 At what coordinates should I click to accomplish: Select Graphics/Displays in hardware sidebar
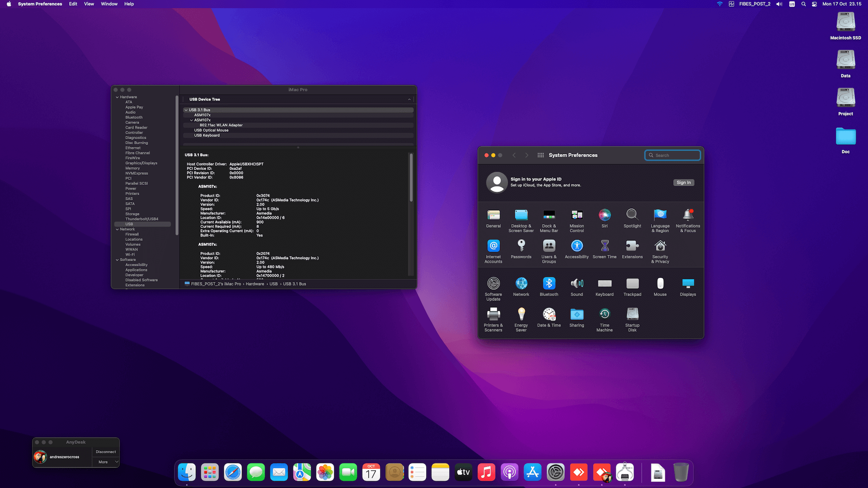(142, 163)
